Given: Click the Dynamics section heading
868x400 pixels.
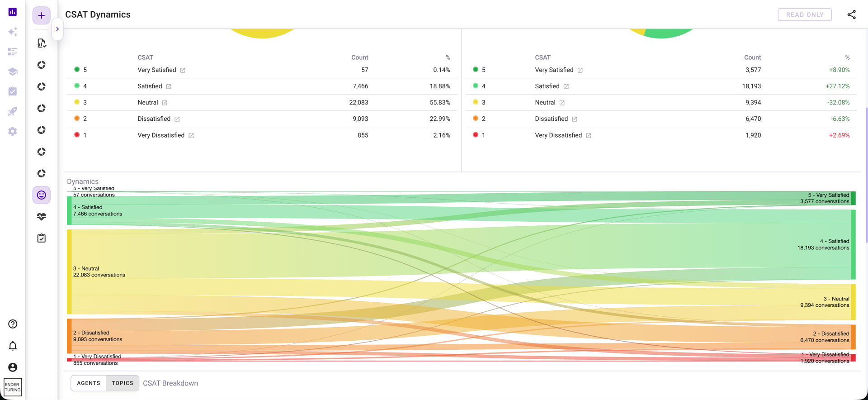Looking at the screenshot, I should tap(83, 181).
